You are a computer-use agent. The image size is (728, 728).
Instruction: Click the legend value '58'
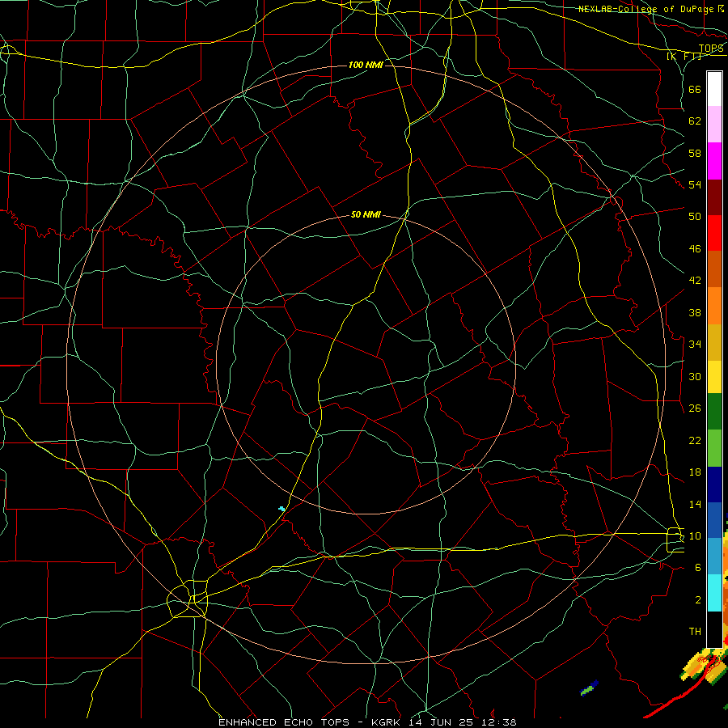(x=695, y=153)
